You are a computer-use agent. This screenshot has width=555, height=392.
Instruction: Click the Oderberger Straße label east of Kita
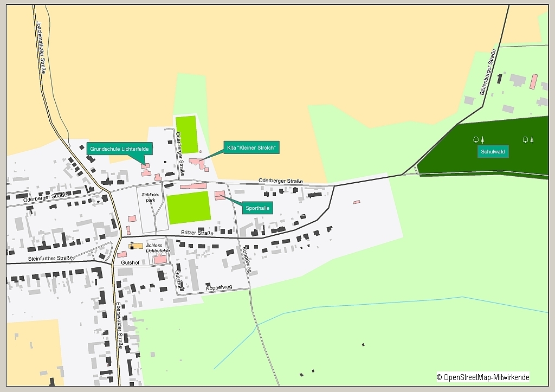(x=281, y=181)
